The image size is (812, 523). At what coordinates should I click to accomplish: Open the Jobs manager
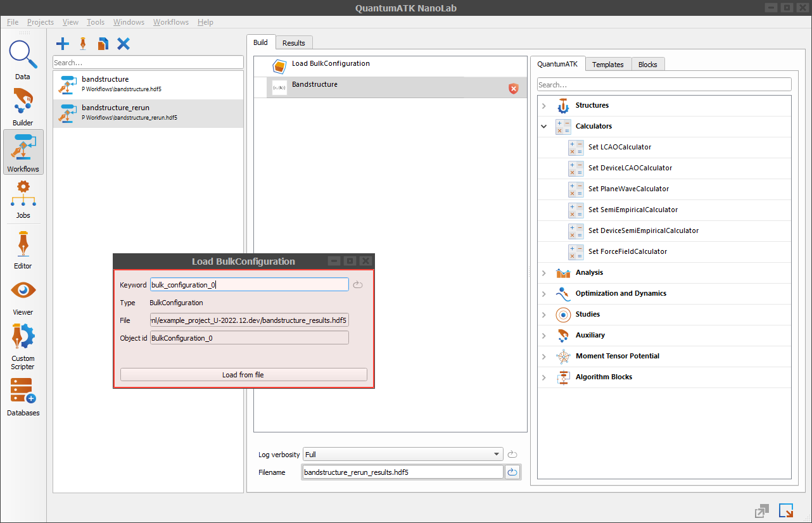23,199
